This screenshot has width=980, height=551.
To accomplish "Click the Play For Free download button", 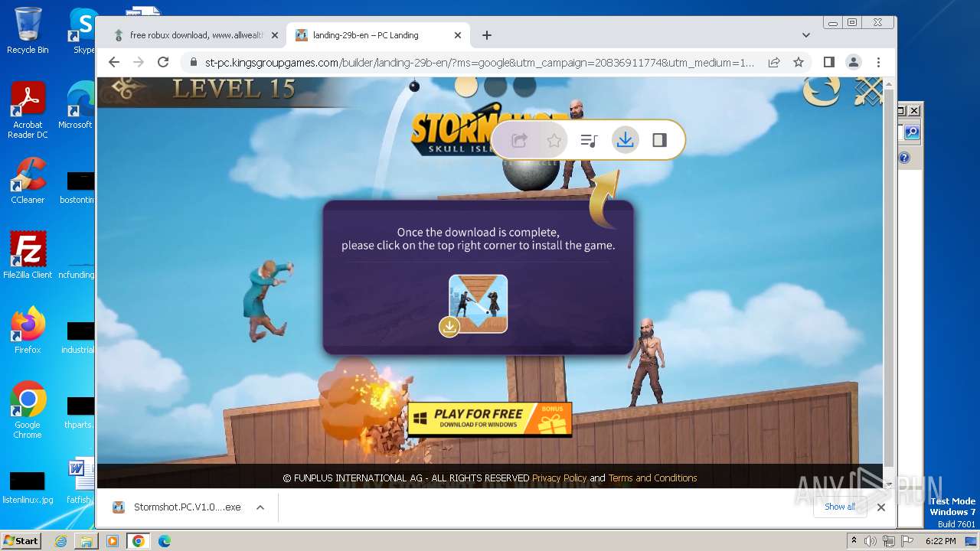I will (x=489, y=419).
